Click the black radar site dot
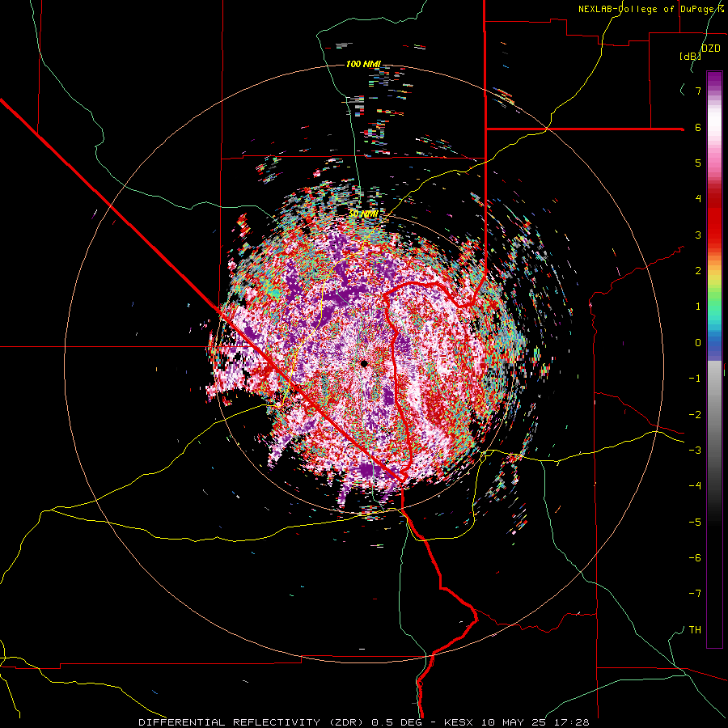728x728 pixels. 364,363
